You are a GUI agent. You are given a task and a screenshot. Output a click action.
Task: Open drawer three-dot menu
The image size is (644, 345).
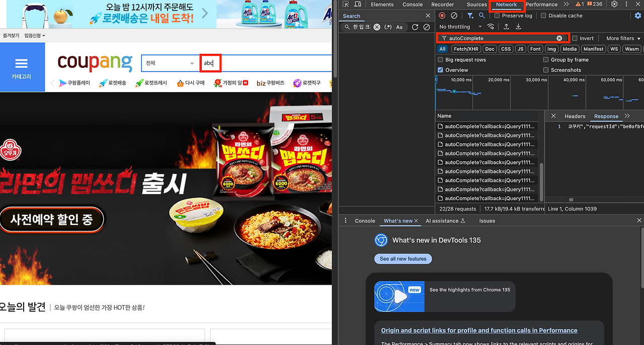pyautogui.click(x=346, y=221)
